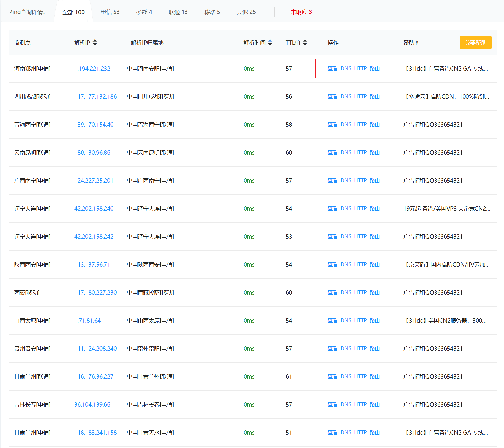Select the 其他 25 tab
Viewport: 504px width, 448px height.
[x=246, y=12]
